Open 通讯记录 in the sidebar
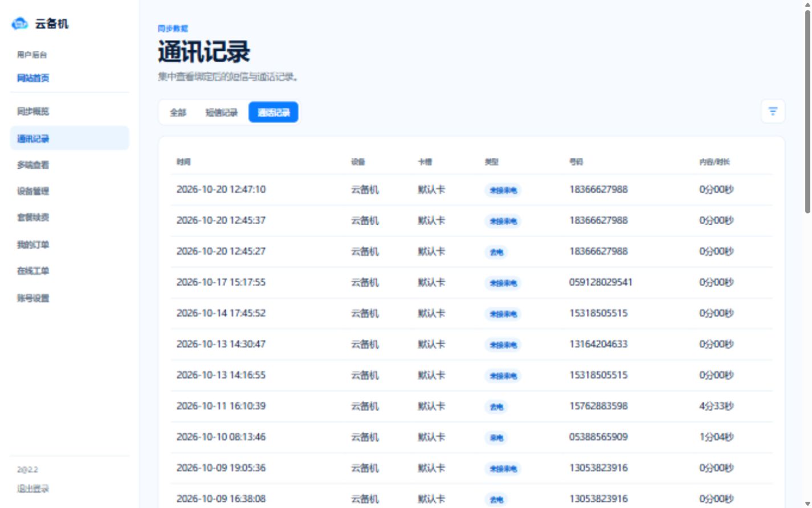The width and height of the screenshot is (812, 508). (70, 138)
